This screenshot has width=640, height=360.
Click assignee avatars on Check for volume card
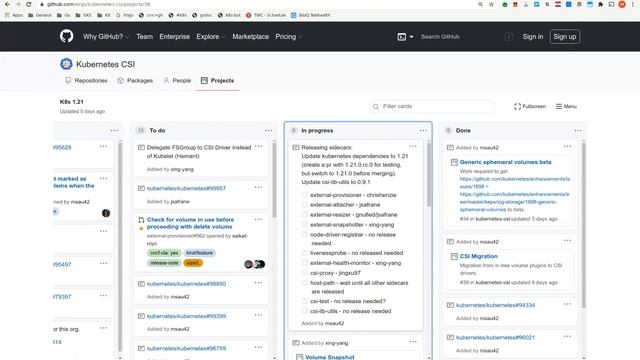pos(255,264)
